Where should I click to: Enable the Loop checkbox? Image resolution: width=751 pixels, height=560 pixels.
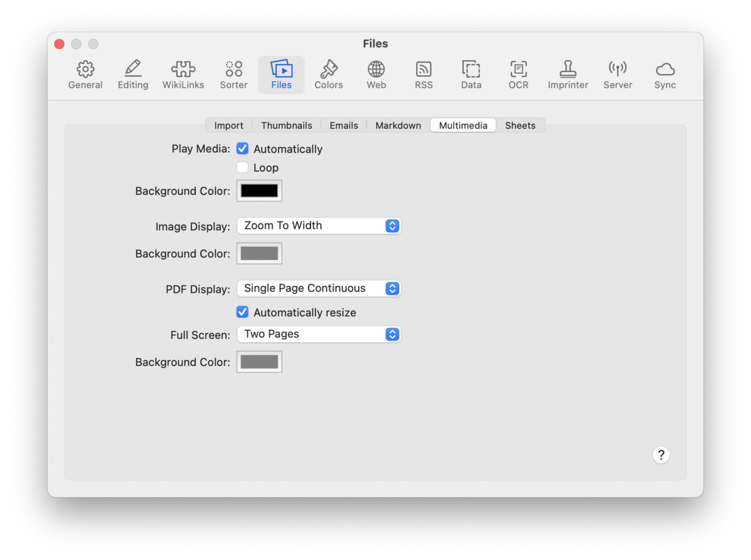point(242,167)
